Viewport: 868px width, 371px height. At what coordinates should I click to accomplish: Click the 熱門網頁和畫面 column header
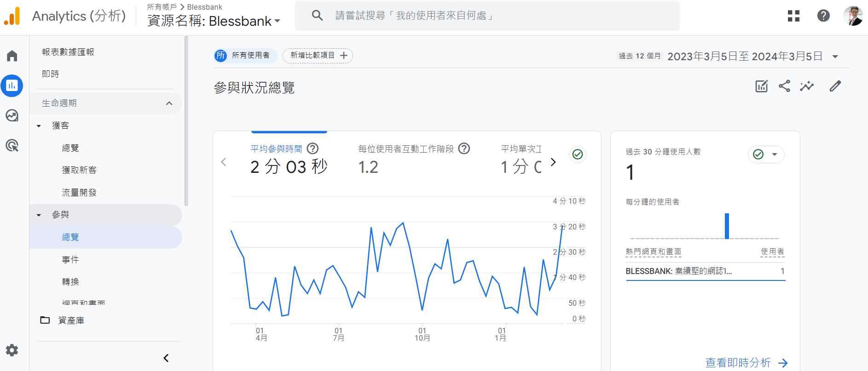[x=653, y=251]
